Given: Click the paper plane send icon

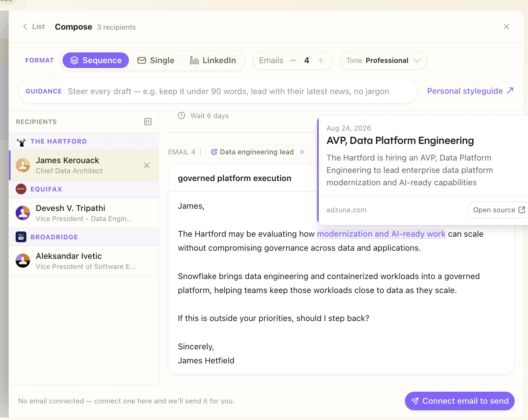Looking at the screenshot, I should click(x=415, y=401).
